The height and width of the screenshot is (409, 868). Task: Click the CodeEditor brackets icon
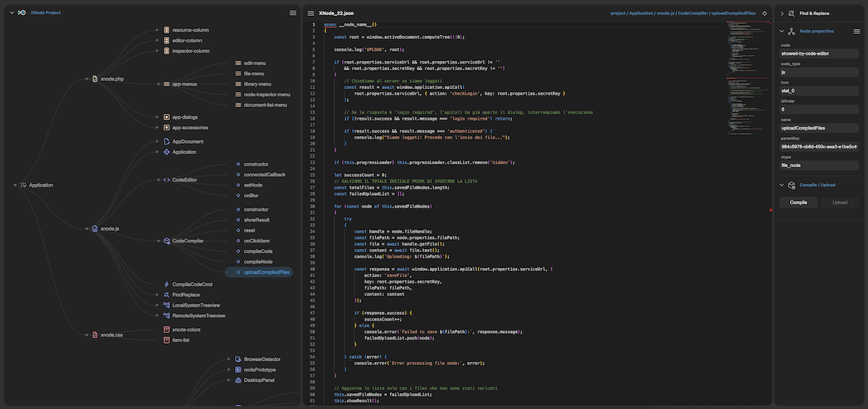click(166, 180)
